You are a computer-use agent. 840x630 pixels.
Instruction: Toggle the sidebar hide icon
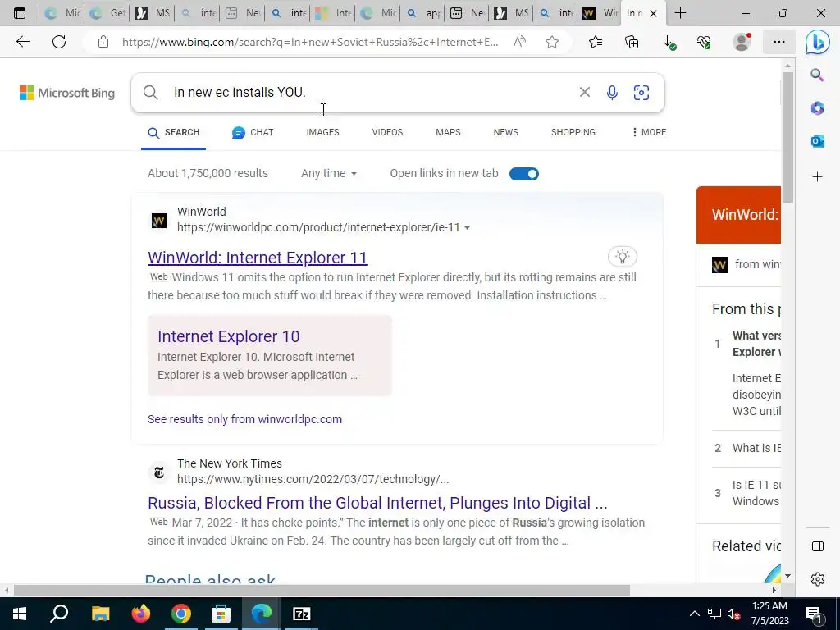pyautogui.click(x=818, y=546)
